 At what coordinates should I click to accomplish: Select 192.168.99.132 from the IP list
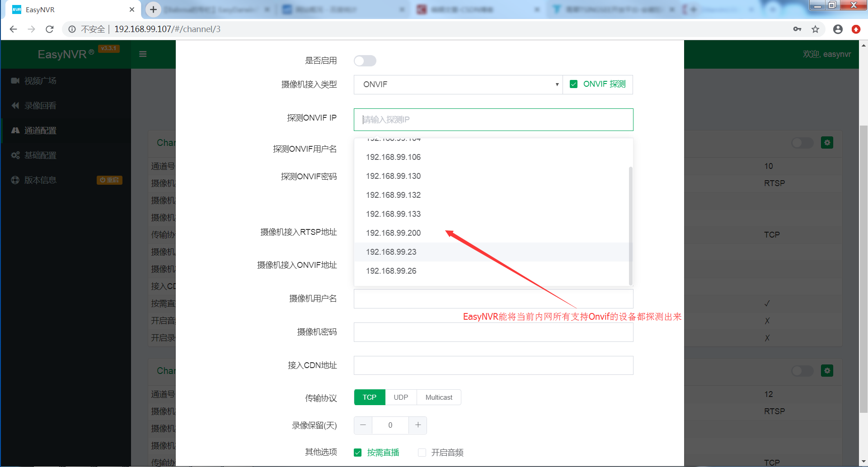click(492, 195)
